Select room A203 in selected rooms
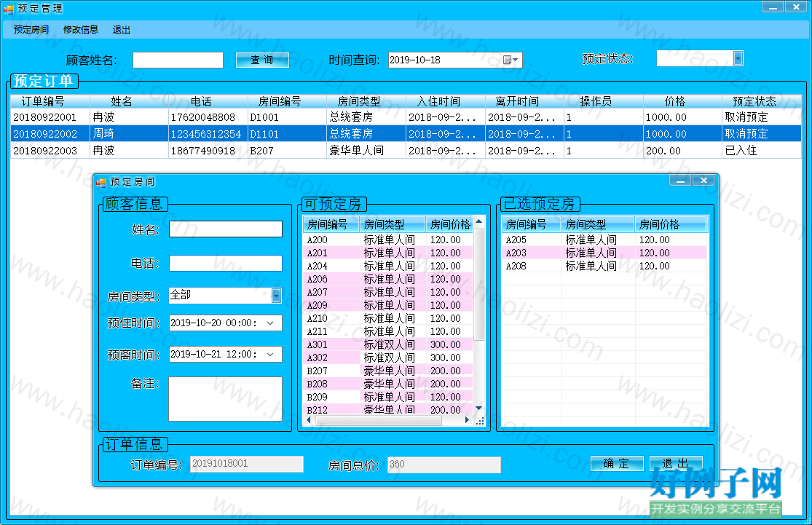The width and height of the screenshot is (812, 525). click(604, 253)
